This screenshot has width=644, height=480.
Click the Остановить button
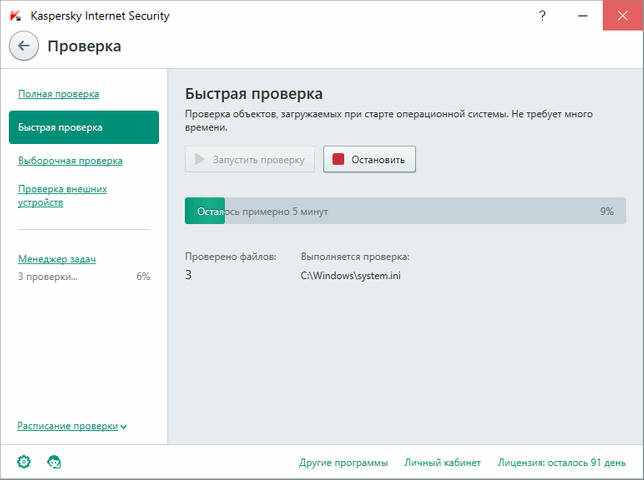[x=369, y=159]
